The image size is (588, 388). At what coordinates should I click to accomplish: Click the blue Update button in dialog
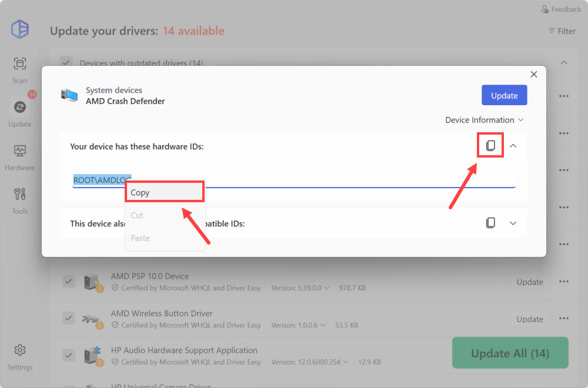click(504, 95)
